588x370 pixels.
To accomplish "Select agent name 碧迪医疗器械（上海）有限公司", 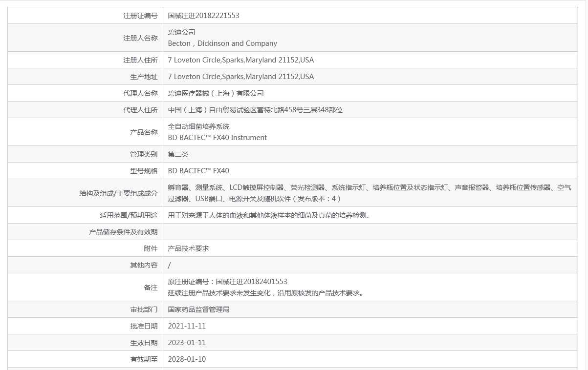I will 216,93.
